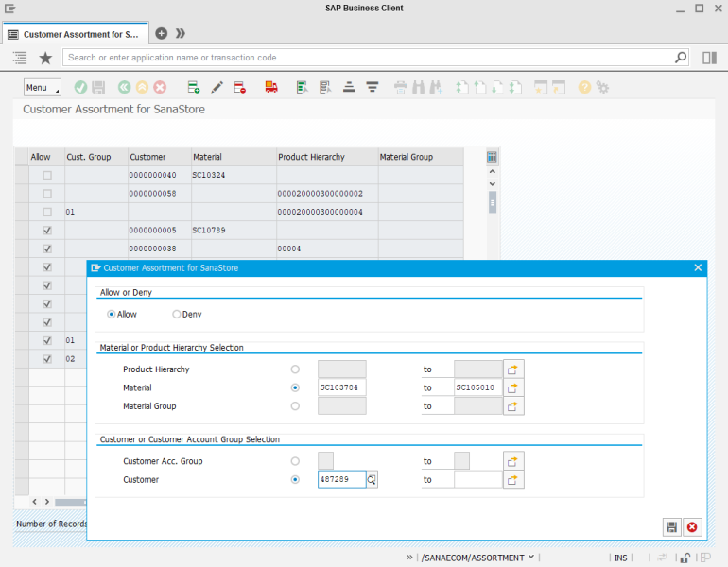Image resolution: width=728 pixels, height=567 pixels.
Task: Click the table scroll up arrow
Action: pos(493,172)
